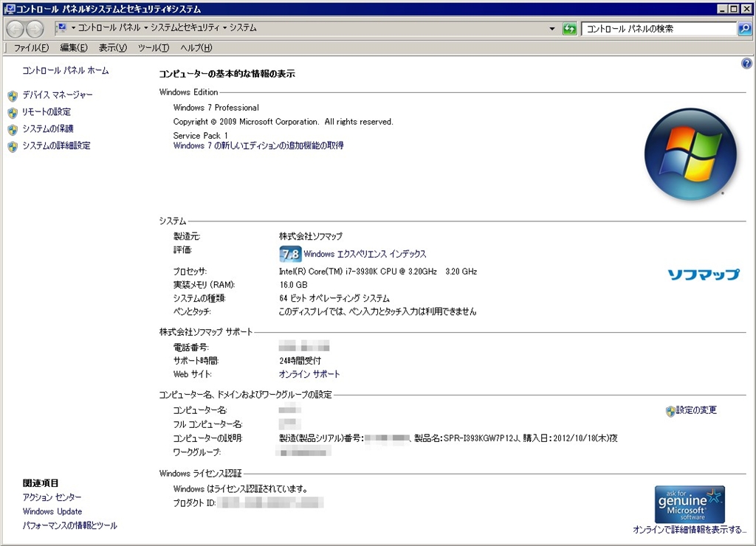756x546 pixels.
Task: Click the magnifier search icon
Action: point(744,29)
